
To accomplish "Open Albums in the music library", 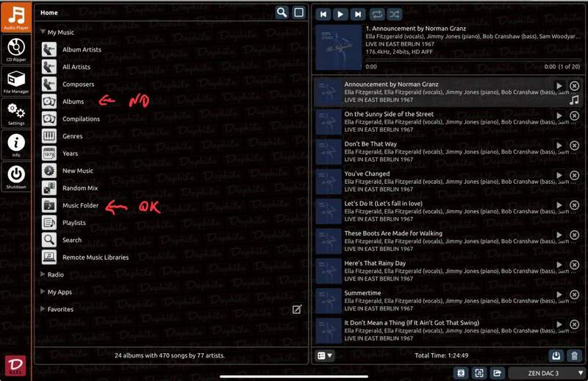I will [x=73, y=102].
